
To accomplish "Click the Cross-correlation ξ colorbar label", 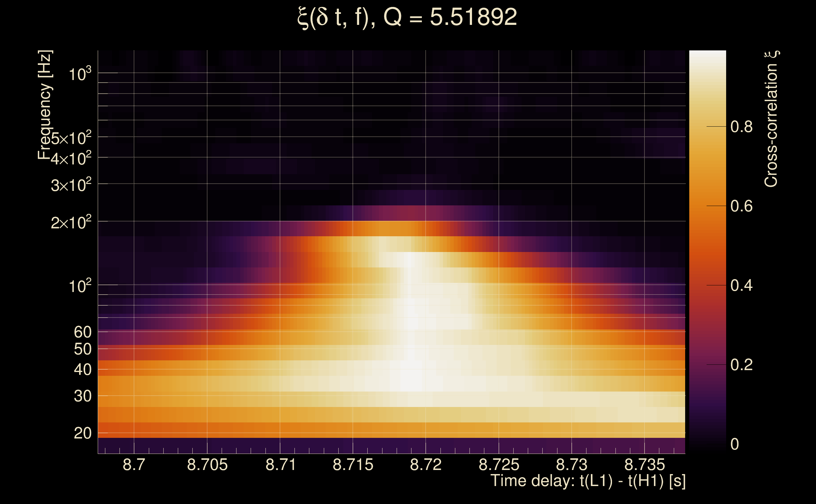I will click(x=771, y=119).
